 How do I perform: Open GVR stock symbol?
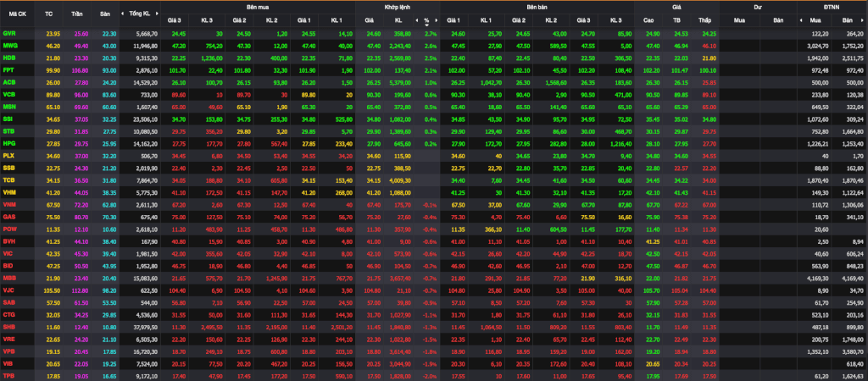click(x=8, y=33)
